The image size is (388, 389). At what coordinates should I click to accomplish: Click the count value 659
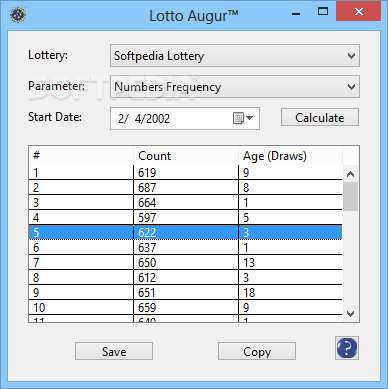click(x=147, y=308)
